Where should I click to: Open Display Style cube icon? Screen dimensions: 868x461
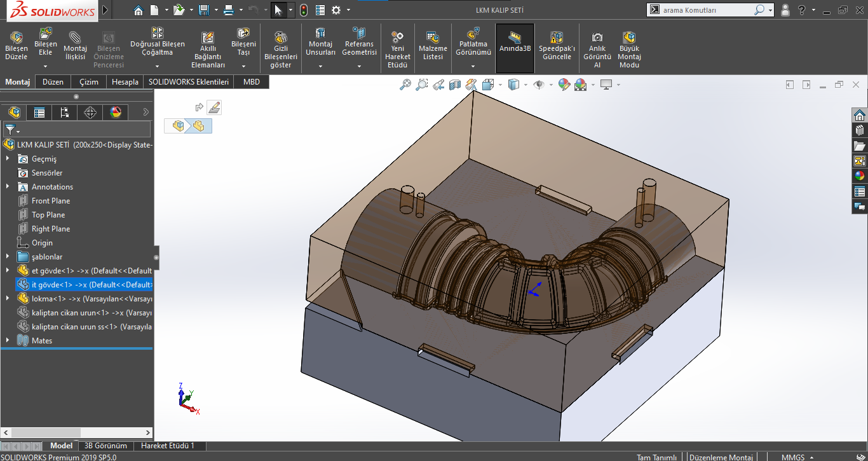pyautogui.click(x=513, y=85)
